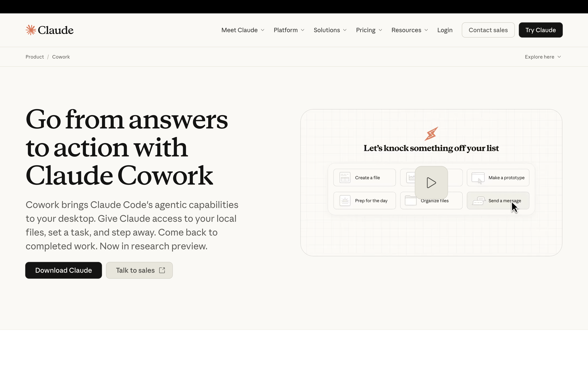Expand the Meet Claude chevron arrow
This screenshot has width=588, height=382.
(x=263, y=30)
